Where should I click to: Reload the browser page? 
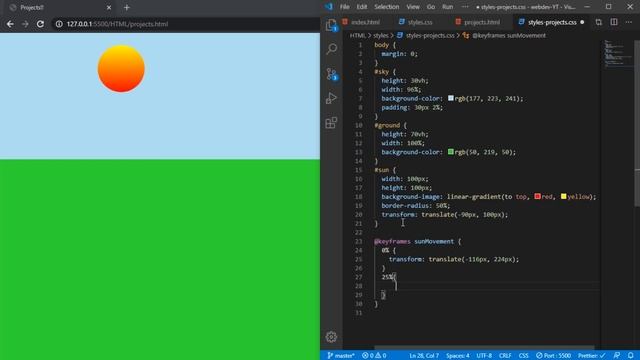click(40, 24)
